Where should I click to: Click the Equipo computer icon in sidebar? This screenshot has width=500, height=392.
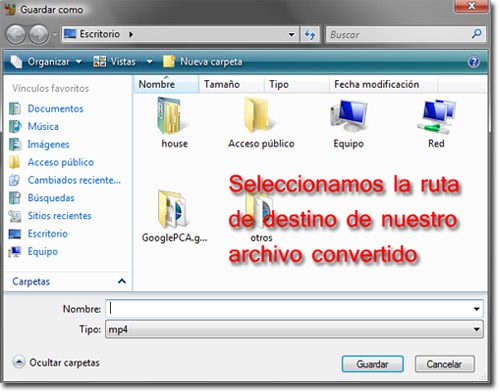15,252
